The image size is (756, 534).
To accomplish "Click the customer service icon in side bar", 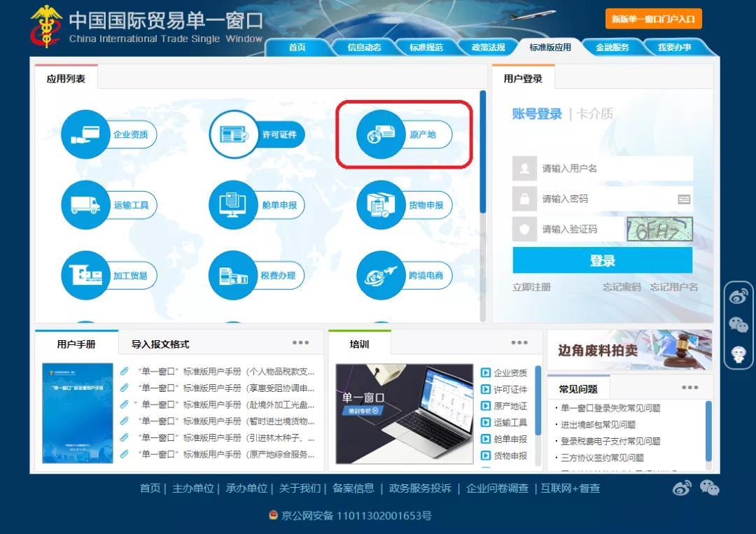I will point(738,354).
